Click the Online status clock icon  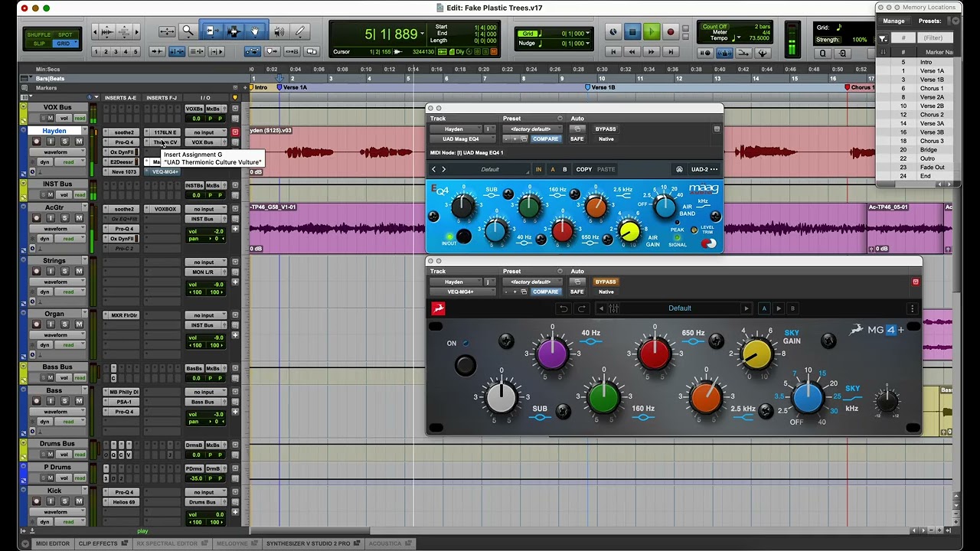(x=613, y=32)
